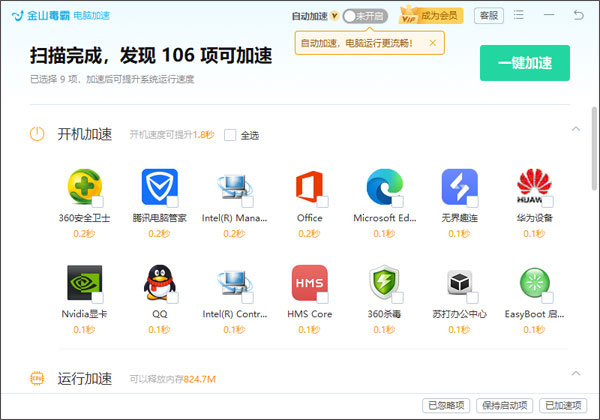
Task: Click the 824.7M memory value text
Action: tap(199, 379)
